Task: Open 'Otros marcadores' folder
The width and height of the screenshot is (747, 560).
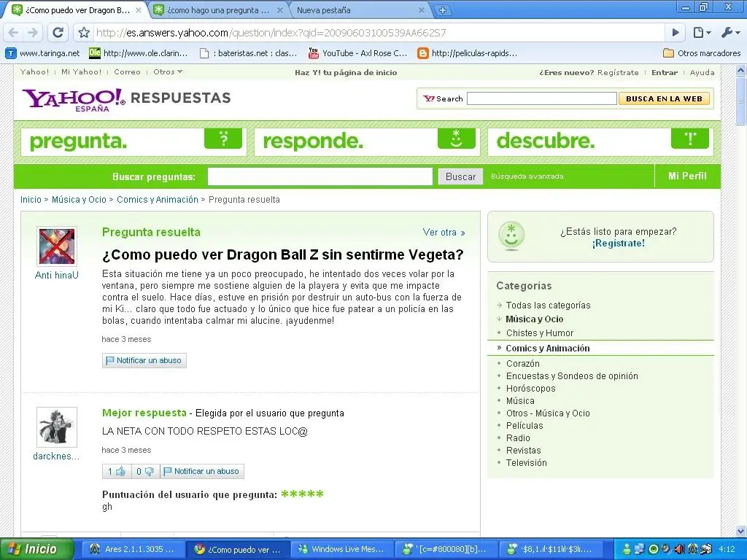Action: (703, 53)
